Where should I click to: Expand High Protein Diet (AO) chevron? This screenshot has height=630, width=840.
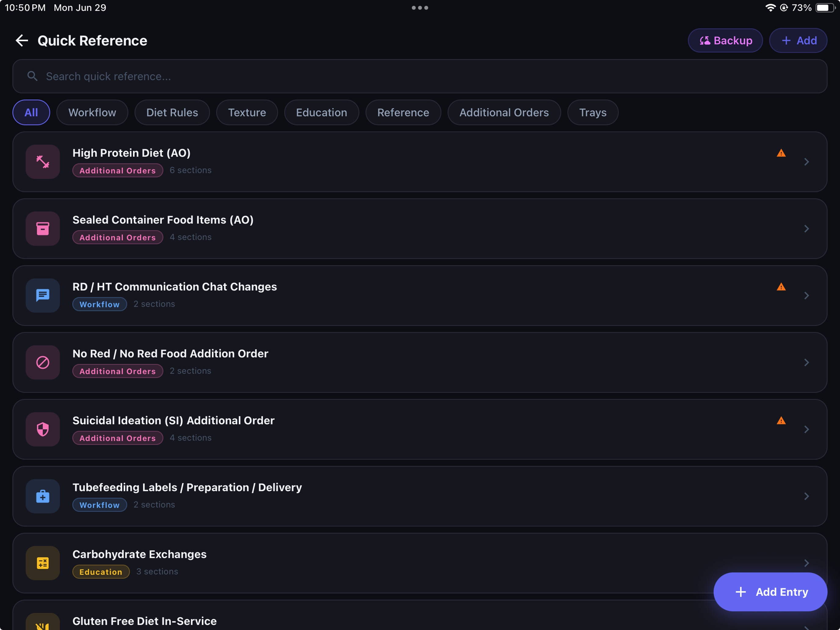pyautogui.click(x=807, y=162)
